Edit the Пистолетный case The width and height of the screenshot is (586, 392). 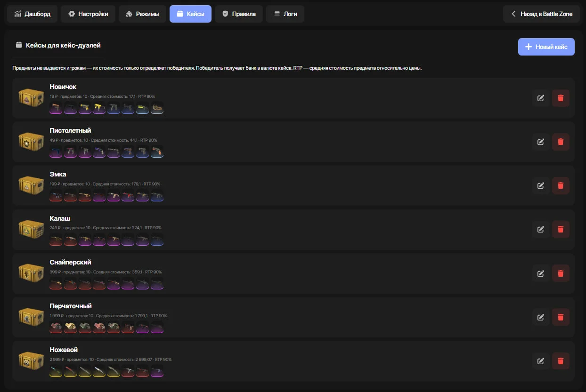click(x=541, y=142)
